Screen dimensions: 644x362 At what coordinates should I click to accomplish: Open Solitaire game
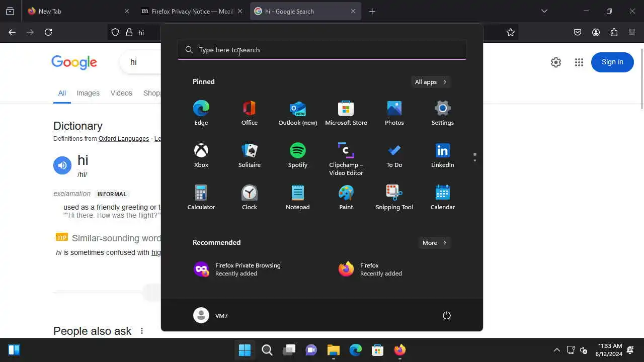[x=250, y=155]
